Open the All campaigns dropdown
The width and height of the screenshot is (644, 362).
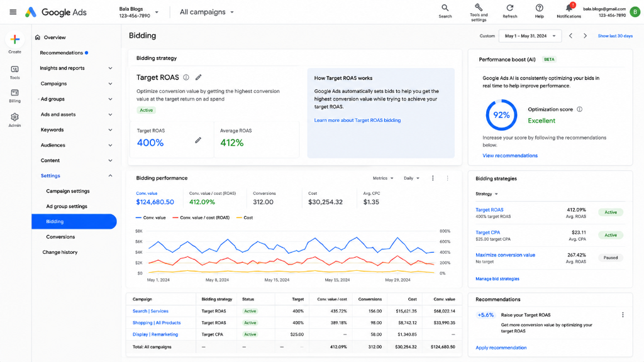pyautogui.click(x=206, y=13)
